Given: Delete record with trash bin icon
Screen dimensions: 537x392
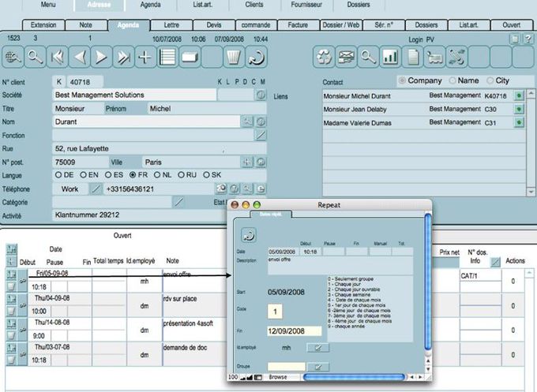Looking at the screenshot, I should point(234,57).
